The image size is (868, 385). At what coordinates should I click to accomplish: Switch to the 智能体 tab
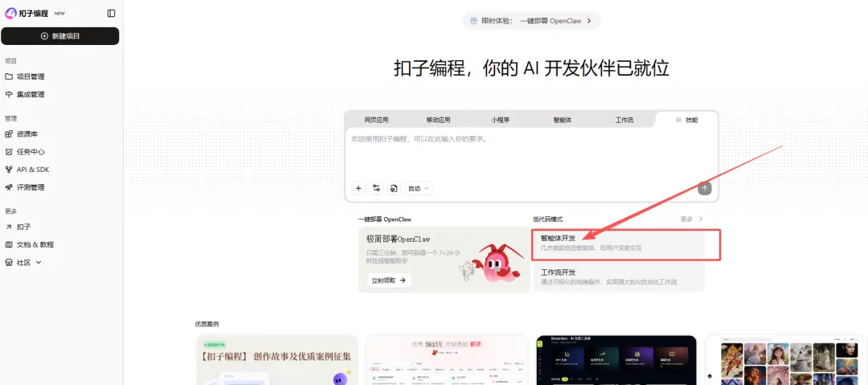coord(562,120)
